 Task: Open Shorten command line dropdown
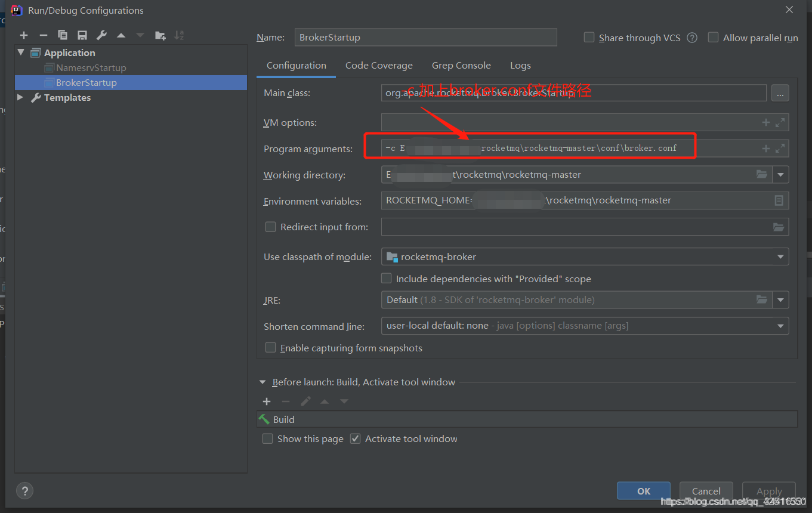click(780, 326)
